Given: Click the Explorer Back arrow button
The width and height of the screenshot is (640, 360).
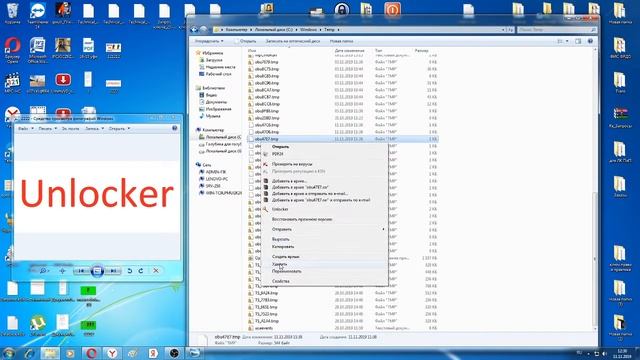Looking at the screenshot, I should pos(195,29).
